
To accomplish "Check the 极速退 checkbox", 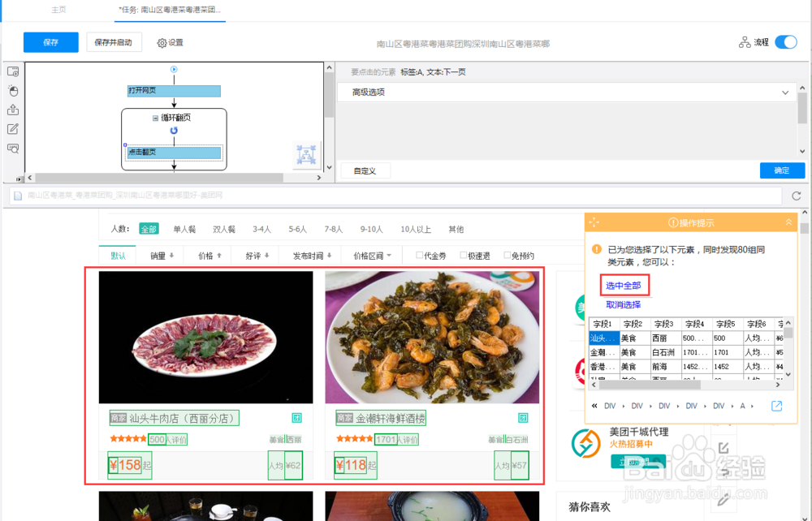I will (464, 255).
